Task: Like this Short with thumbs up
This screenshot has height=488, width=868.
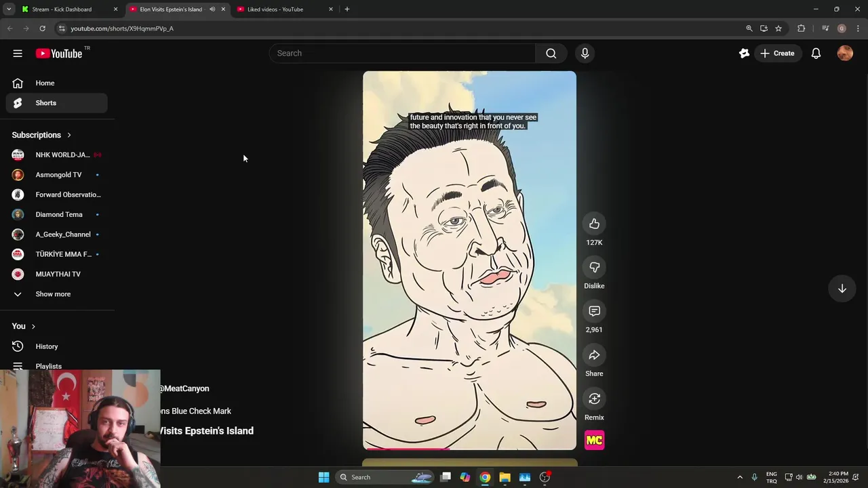Action: click(x=594, y=224)
